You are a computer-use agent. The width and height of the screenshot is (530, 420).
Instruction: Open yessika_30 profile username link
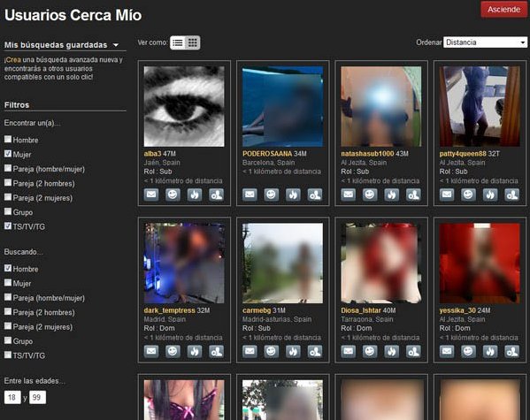pos(457,310)
